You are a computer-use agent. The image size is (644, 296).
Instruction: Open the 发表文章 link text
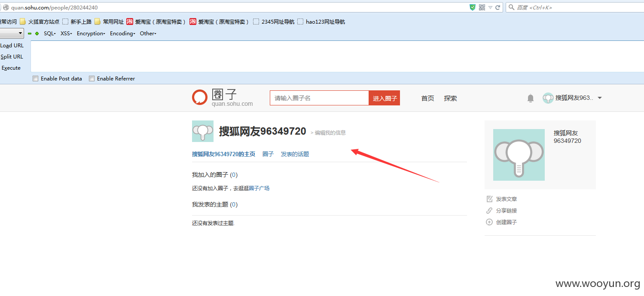coord(507,199)
